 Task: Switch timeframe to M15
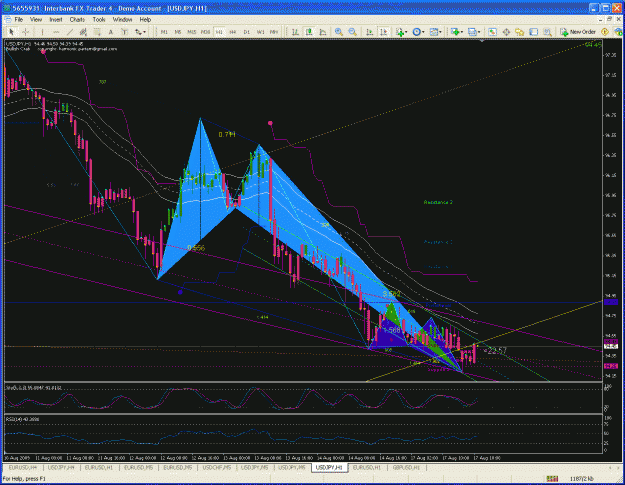click(192, 32)
